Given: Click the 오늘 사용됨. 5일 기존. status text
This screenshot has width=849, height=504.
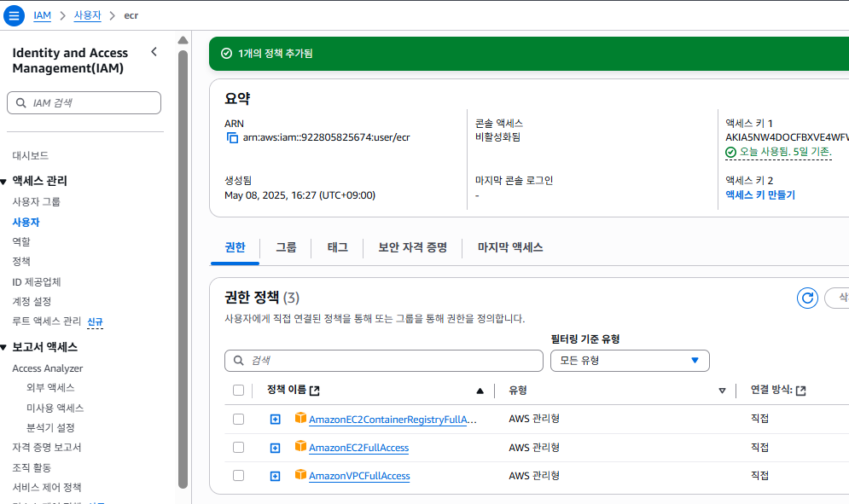Looking at the screenshot, I should click(x=786, y=152).
